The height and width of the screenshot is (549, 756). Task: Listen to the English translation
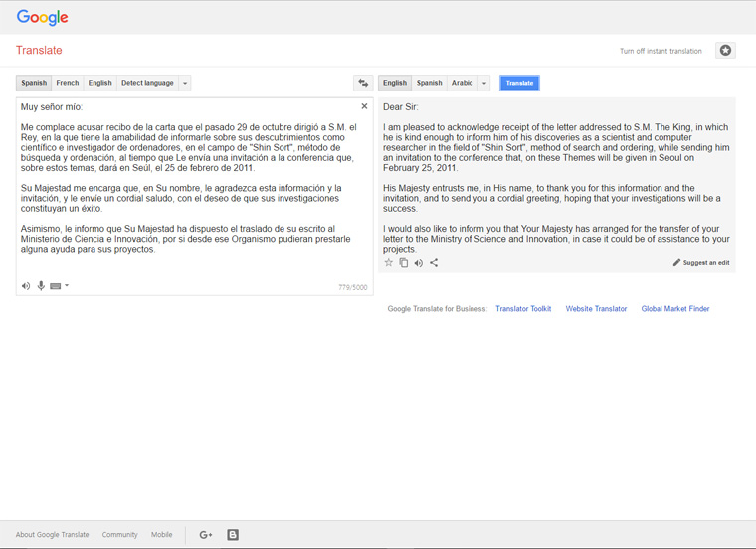point(419,263)
